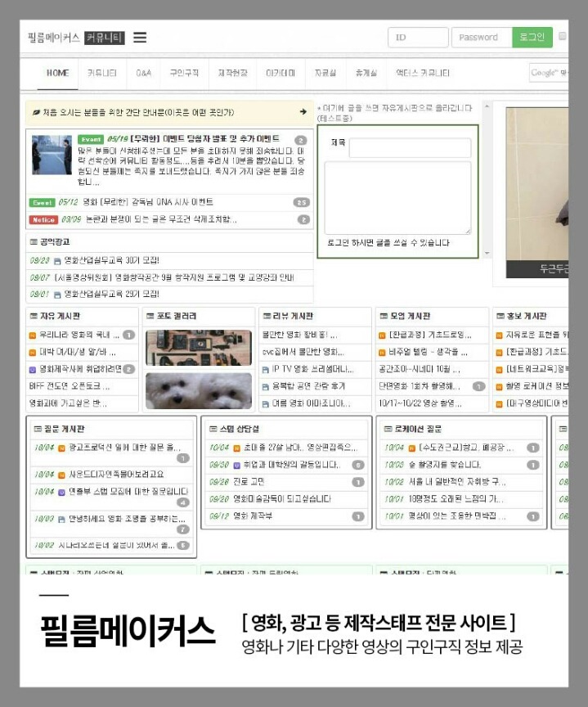Click purple icon beside 취업과 대학원의 갈등입니다 post
Viewport: 588px width, 707px height.
tap(236, 466)
